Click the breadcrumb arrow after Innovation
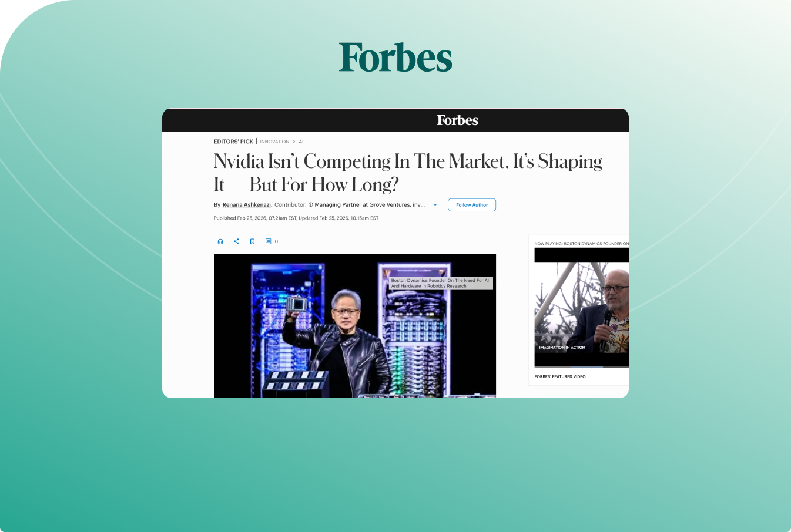 click(294, 142)
